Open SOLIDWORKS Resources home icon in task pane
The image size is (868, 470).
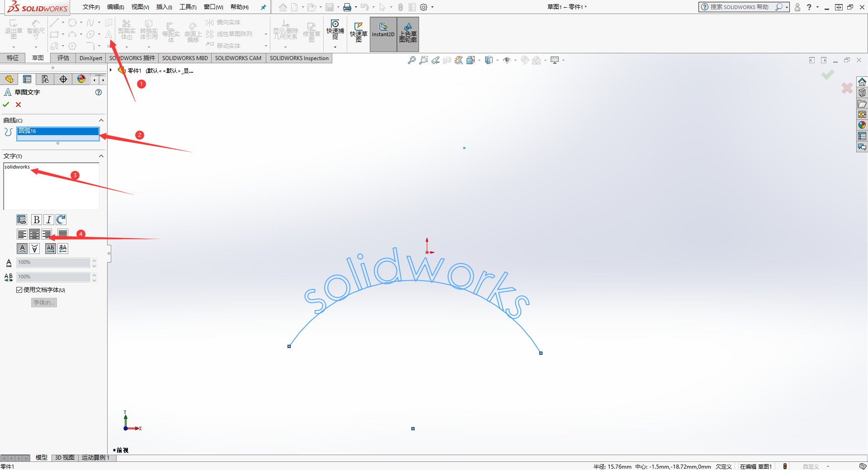point(862,82)
